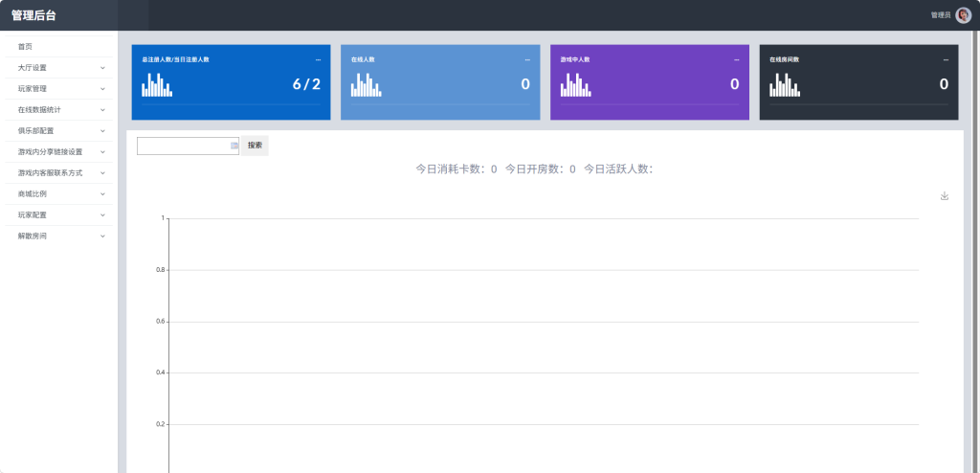Screen dimensions: 980x473
Task: Open the 玩家配置 menu item
Action: 58,215
